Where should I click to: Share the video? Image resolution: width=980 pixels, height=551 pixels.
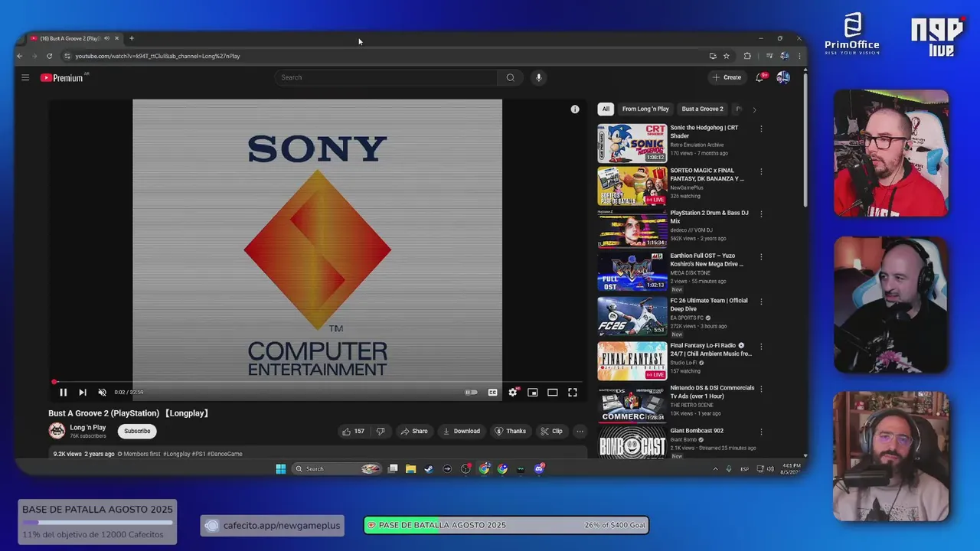tap(414, 431)
